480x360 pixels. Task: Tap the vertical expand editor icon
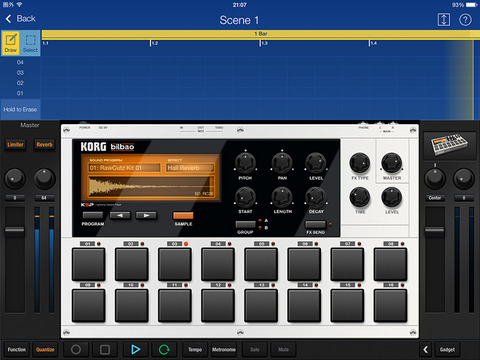[x=444, y=20]
